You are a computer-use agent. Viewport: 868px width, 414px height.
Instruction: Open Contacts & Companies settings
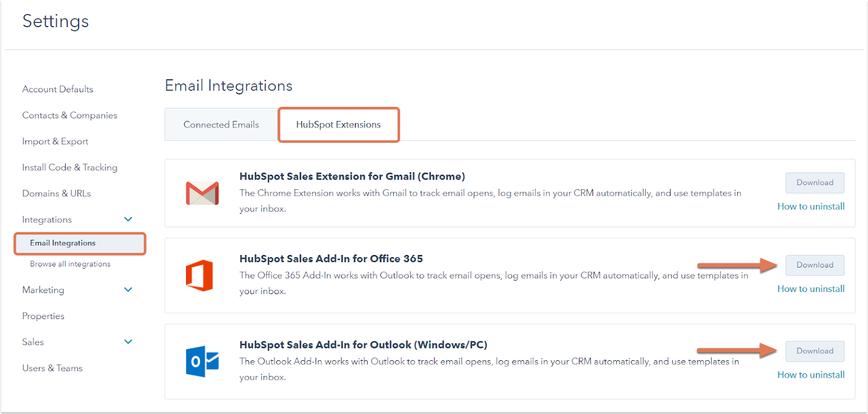click(x=69, y=115)
